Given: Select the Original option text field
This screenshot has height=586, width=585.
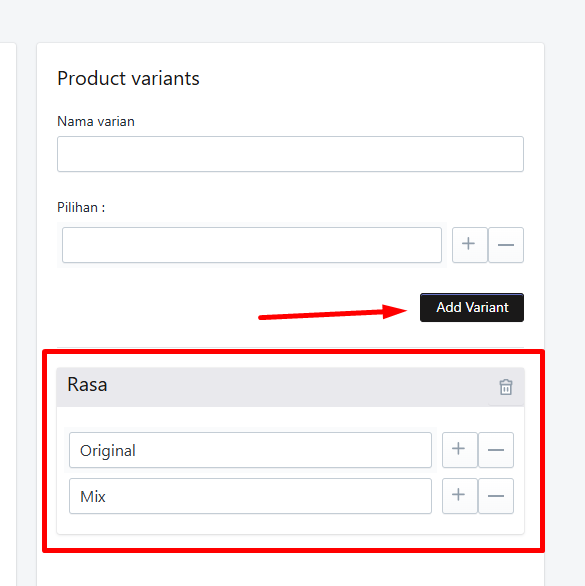Looking at the screenshot, I should (250, 450).
